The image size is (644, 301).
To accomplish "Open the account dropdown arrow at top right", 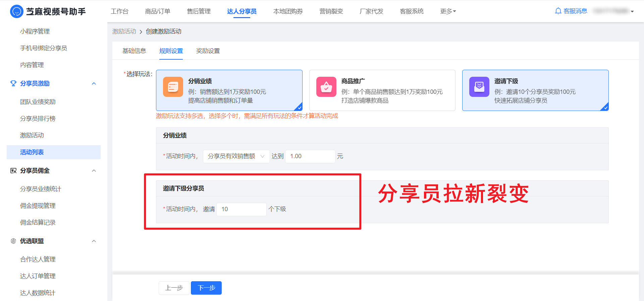I will pos(632,11).
